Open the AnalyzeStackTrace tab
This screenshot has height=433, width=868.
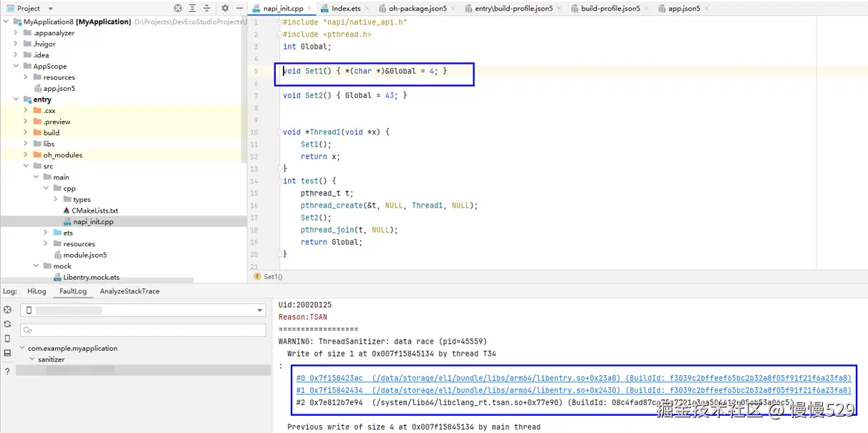pos(130,291)
